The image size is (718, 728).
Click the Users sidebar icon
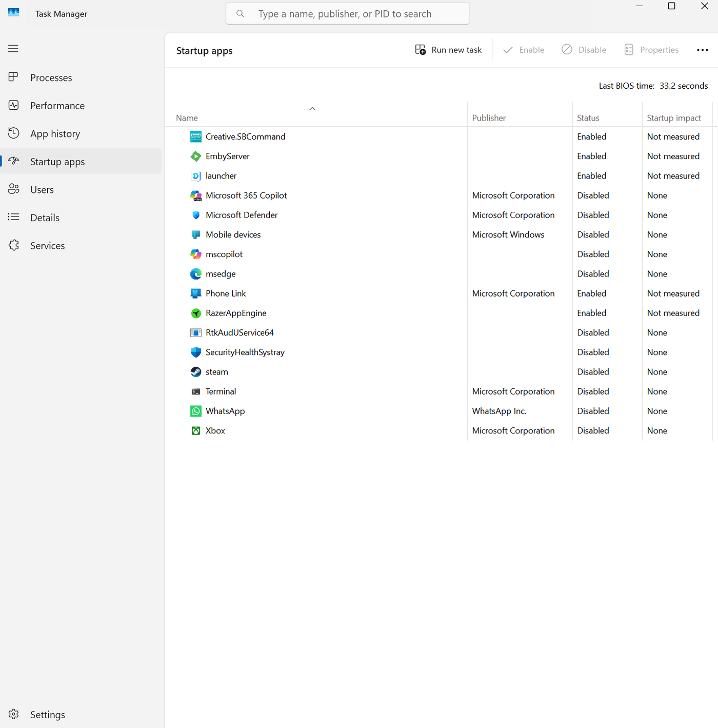coord(14,189)
